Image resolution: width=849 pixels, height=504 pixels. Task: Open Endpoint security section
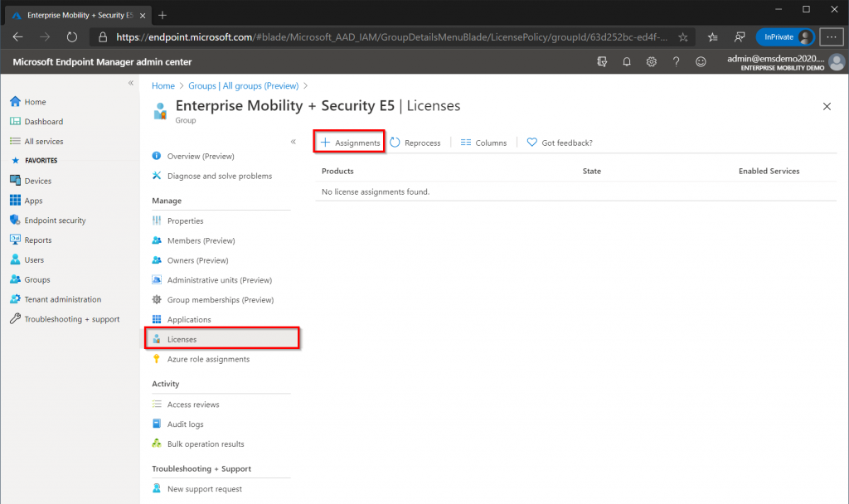tap(47, 220)
